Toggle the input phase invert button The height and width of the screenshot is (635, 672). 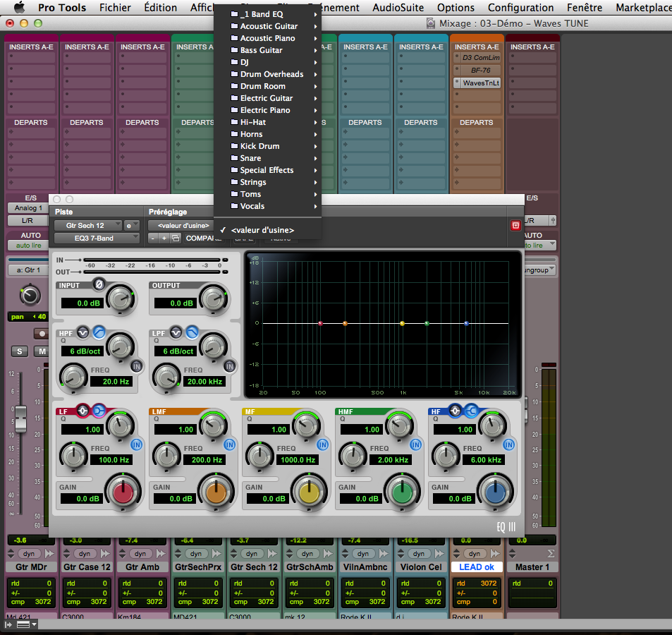99,284
